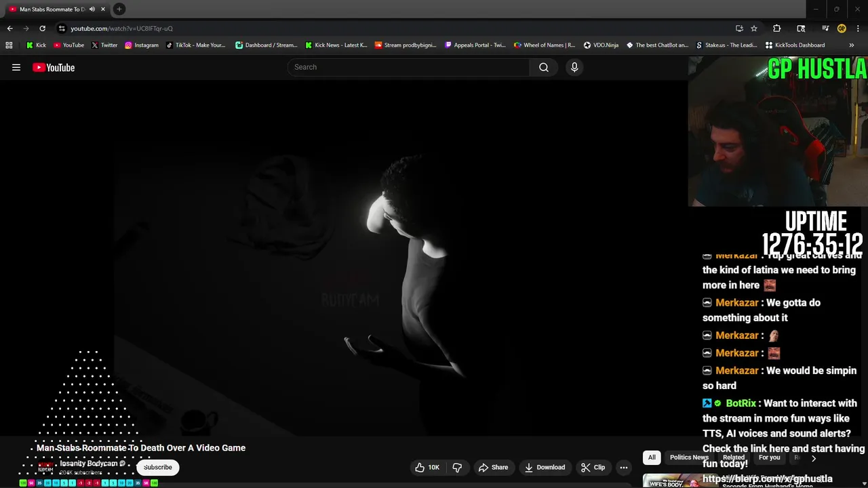Screen dimensions: 868x488
Task: View site information icon in address bar
Action: [x=62, y=28]
